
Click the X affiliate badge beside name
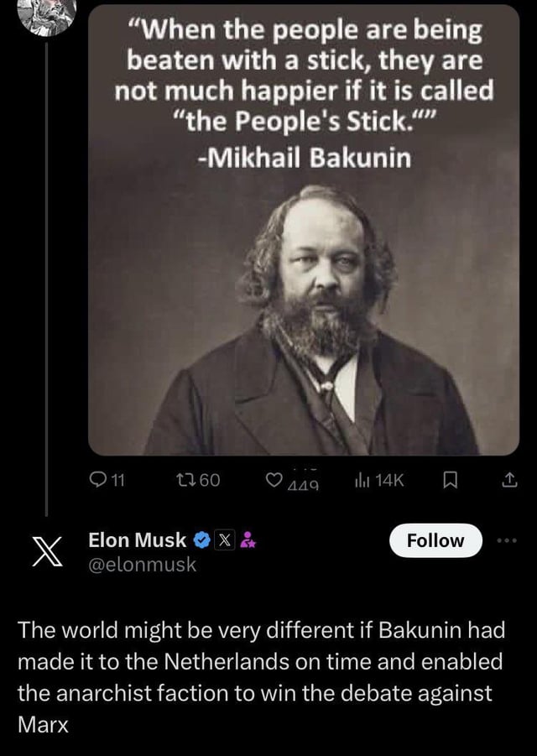point(222,540)
